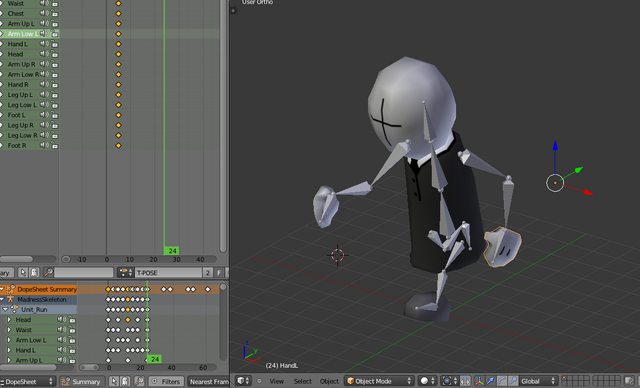
Task: Expand the Arm Low L channel in lower dopesheet
Action: [9, 340]
